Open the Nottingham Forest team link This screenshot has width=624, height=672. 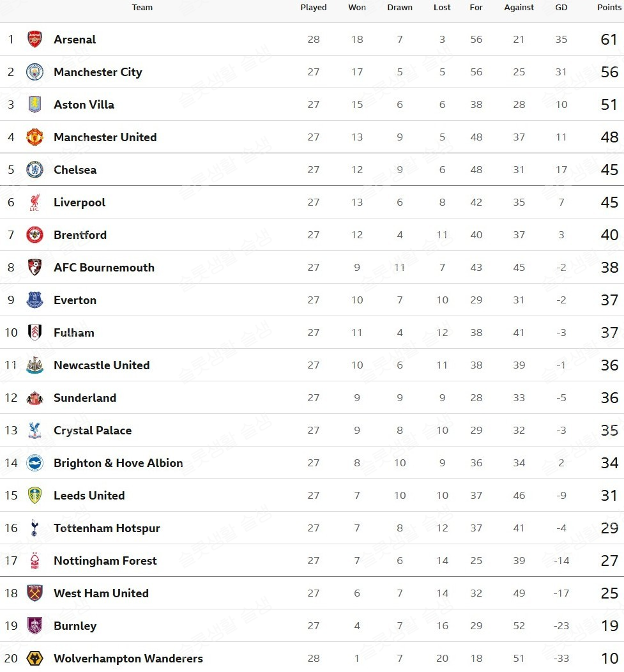(x=105, y=561)
